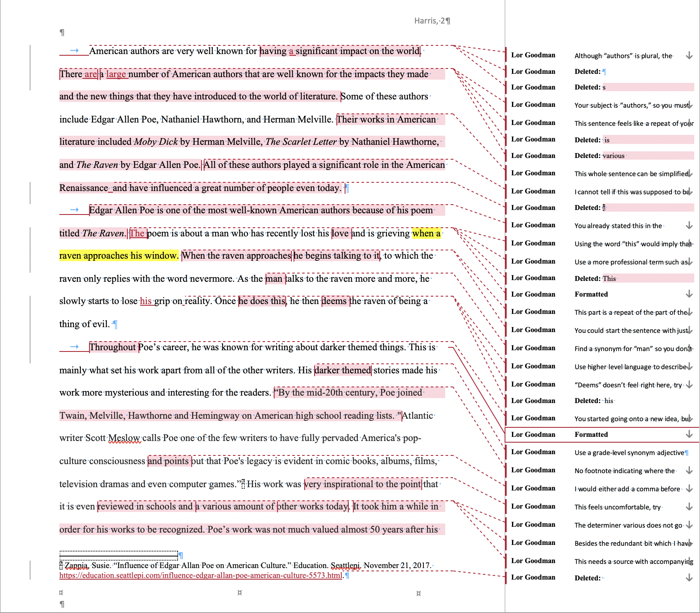
Task: Select the 'I cannot tell if this was supposed' comment
Action: 602,191
